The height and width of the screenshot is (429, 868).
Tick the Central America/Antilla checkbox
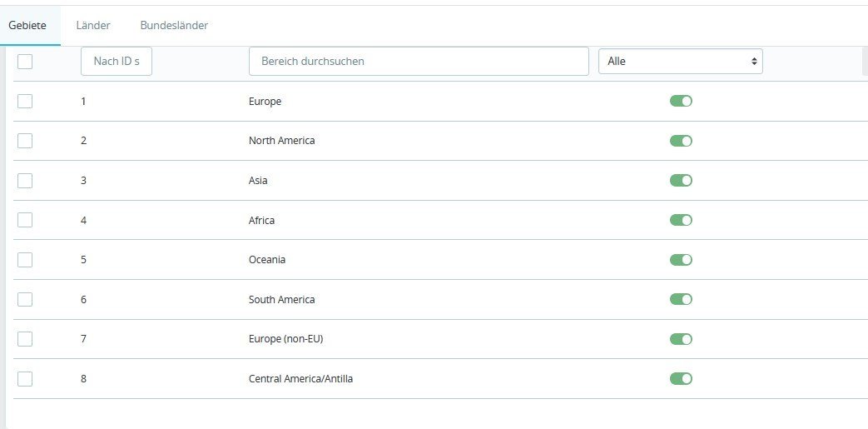[x=25, y=378]
